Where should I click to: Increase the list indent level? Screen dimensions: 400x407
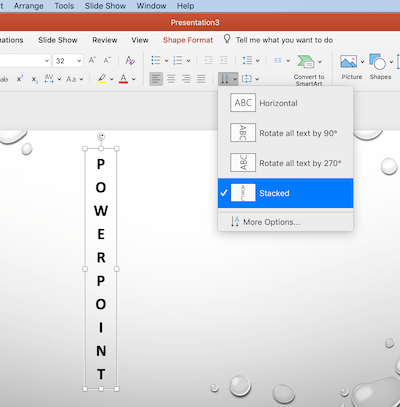click(x=224, y=60)
